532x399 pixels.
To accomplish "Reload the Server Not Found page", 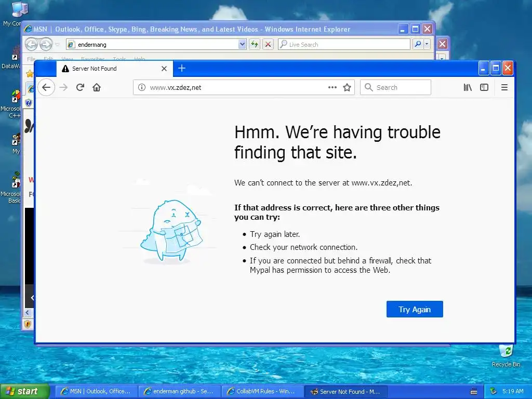I will pyautogui.click(x=80, y=87).
